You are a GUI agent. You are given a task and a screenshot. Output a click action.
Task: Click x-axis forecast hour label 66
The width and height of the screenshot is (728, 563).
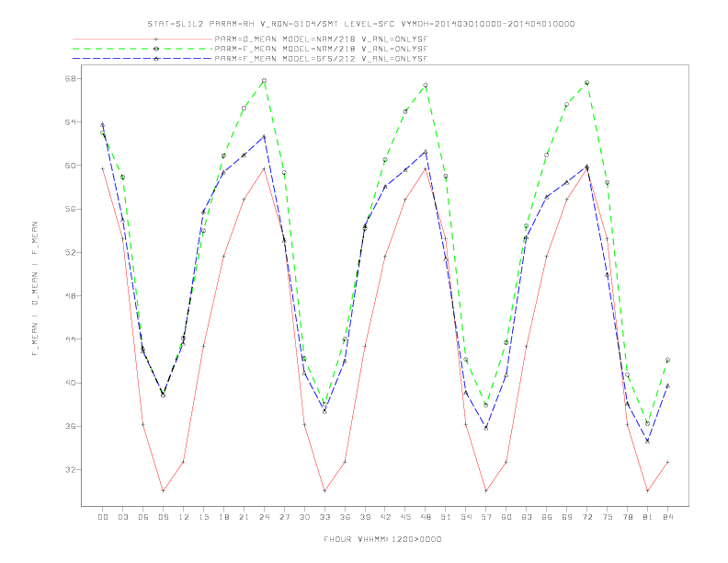[x=547, y=517]
